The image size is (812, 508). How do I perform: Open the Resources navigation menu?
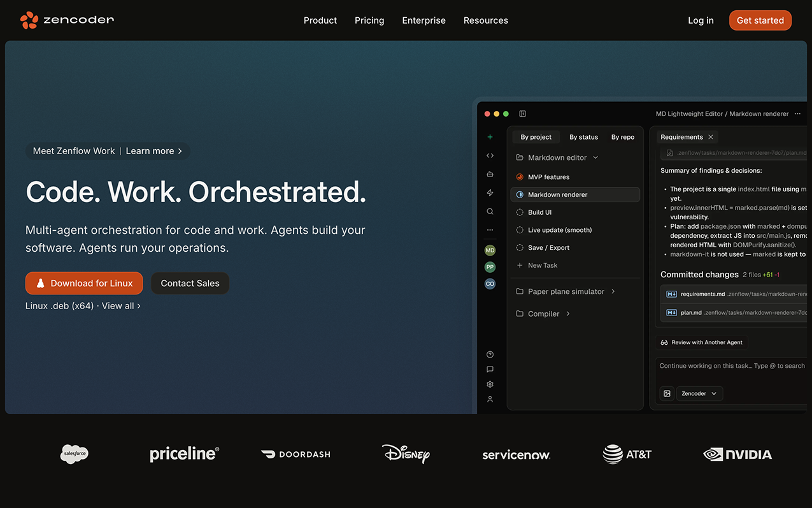[x=486, y=20]
